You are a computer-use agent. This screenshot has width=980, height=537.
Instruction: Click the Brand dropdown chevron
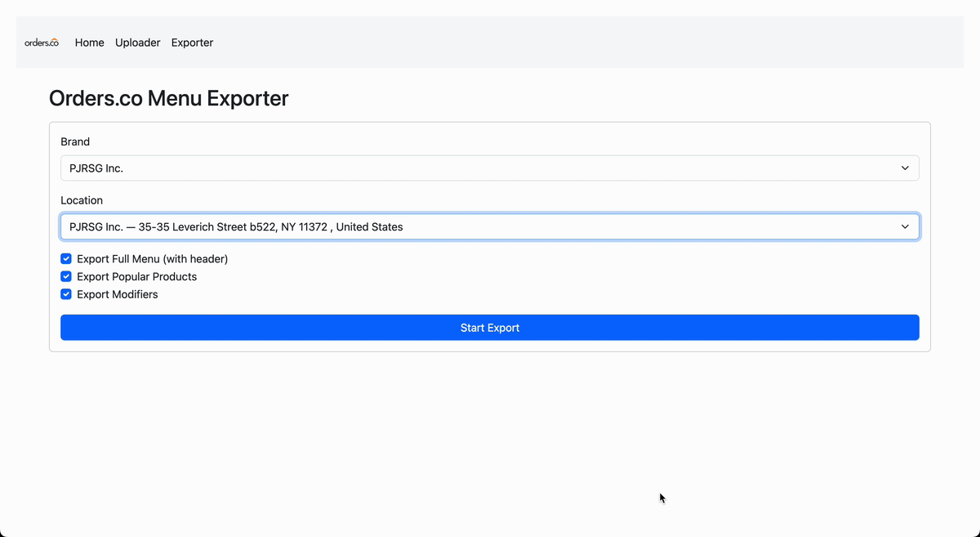click(905, 168)
